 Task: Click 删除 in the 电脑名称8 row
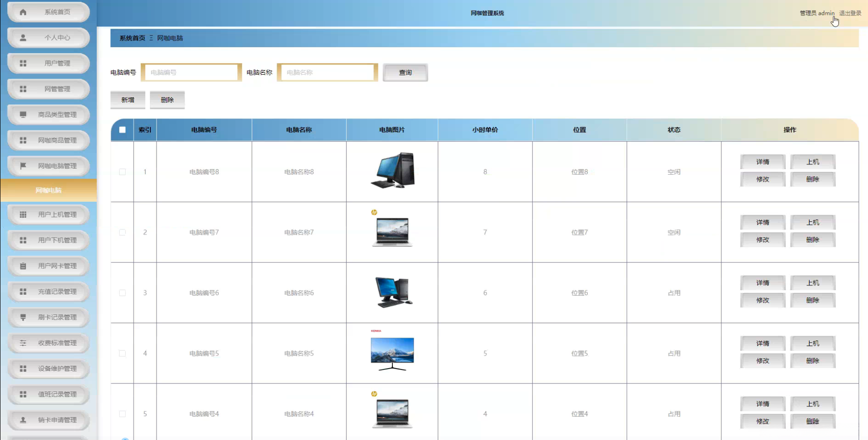pos(813,179)
